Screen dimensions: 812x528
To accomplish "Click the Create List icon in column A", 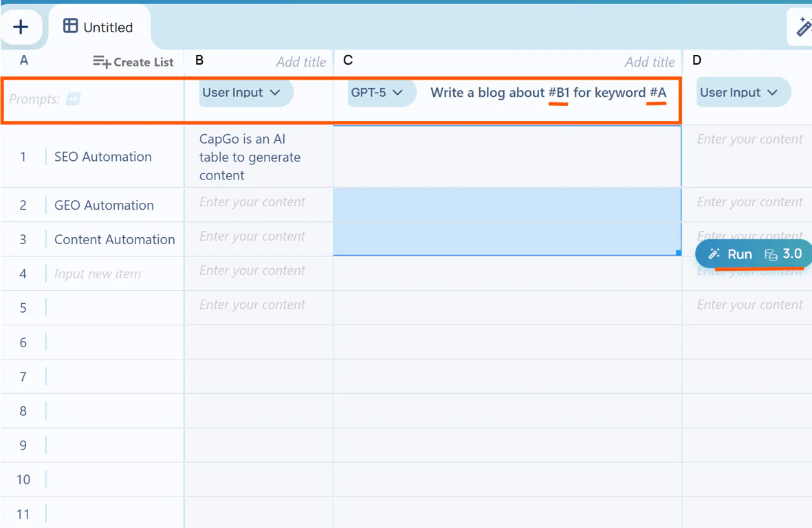I will 102,62.
